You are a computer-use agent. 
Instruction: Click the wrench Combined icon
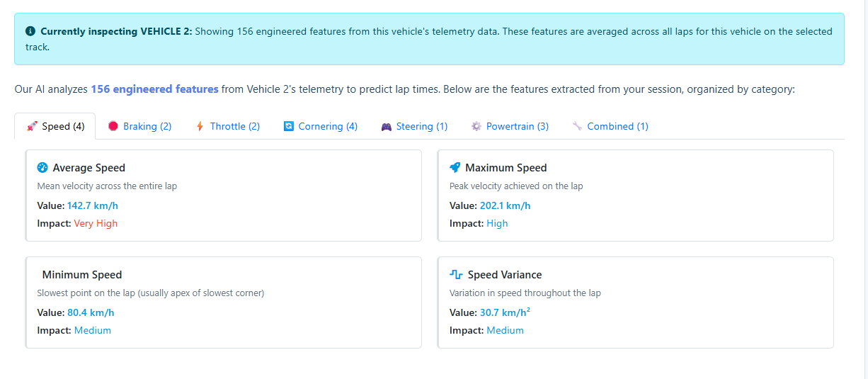pos(577,127)
